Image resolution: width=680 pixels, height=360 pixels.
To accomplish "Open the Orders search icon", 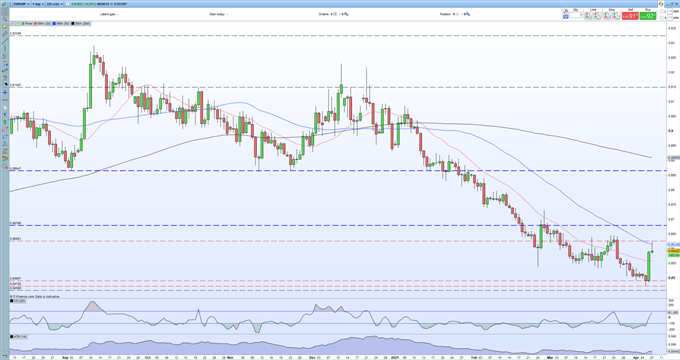I will point(346,14).
